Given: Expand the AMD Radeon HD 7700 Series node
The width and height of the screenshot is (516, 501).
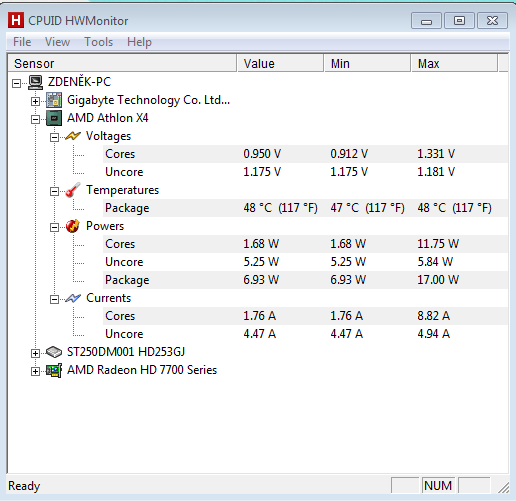Looking at the screenshot, I should 35,371.
